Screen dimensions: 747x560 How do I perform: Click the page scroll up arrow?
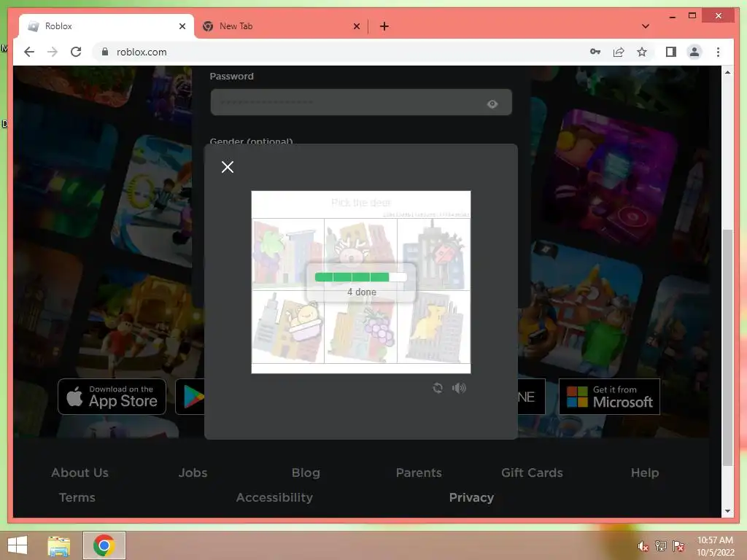coord(727,72)
